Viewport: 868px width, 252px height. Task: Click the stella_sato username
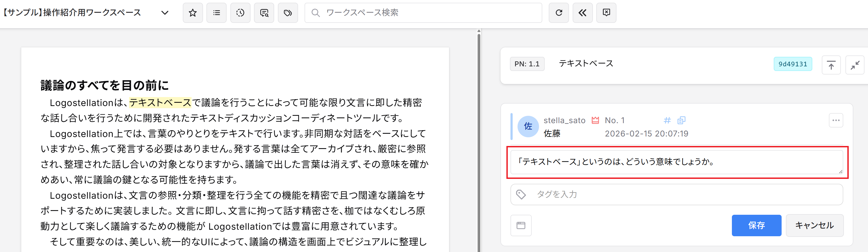point(564,120)
